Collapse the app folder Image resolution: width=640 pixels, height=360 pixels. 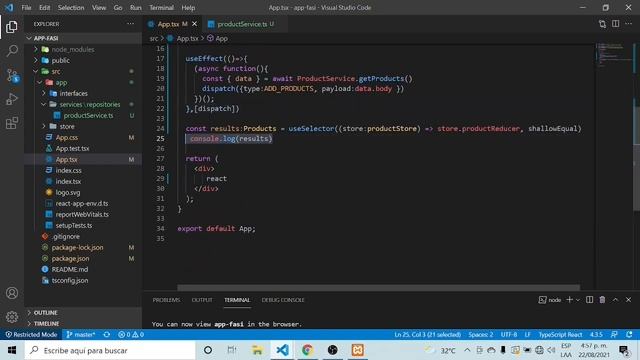(x=40, y=82)
